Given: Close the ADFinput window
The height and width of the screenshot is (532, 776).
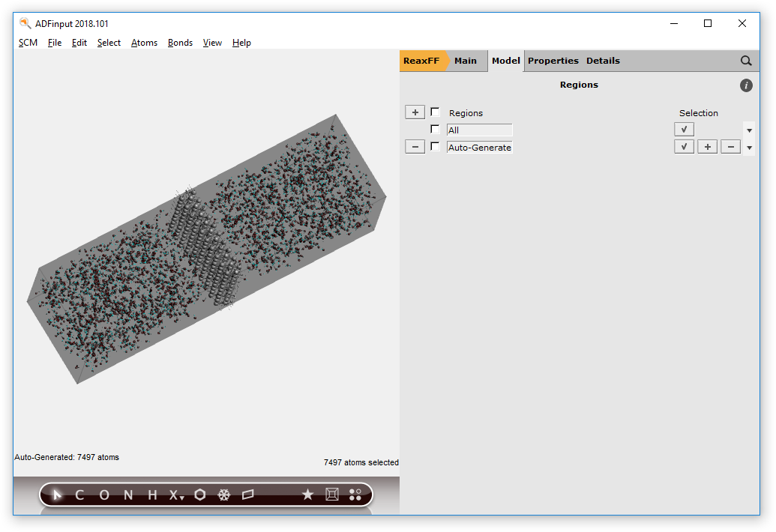Looking at the screenshot, I should coord(742,23).
